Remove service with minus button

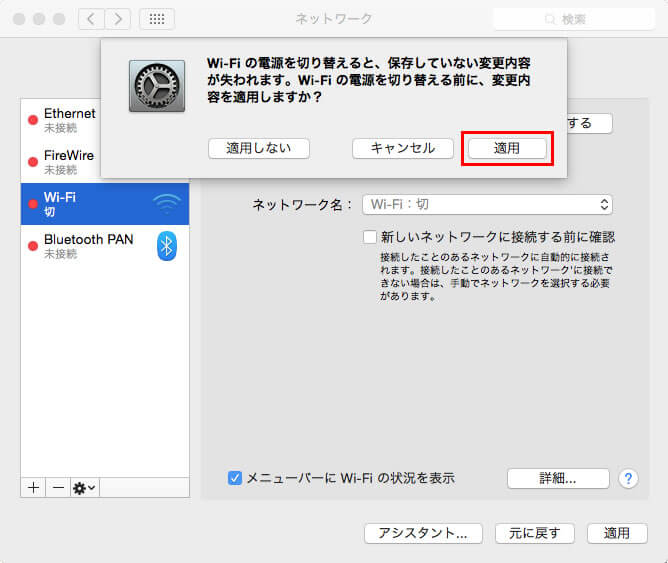click(58, 488)
